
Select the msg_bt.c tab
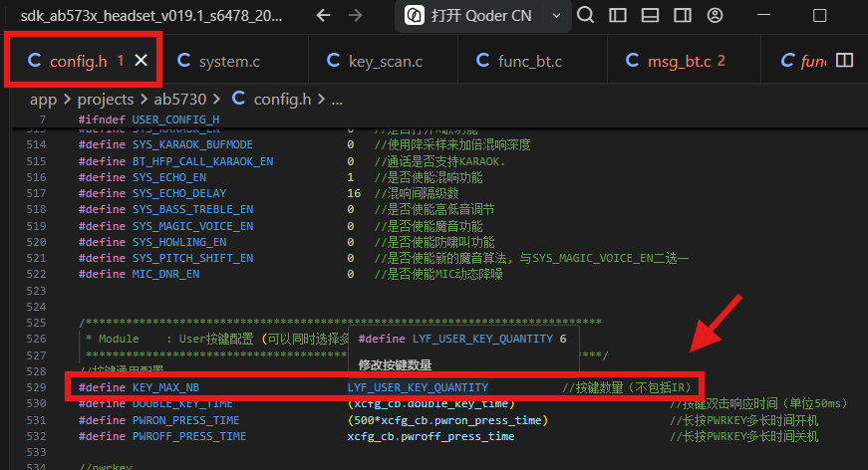point(676,61)
